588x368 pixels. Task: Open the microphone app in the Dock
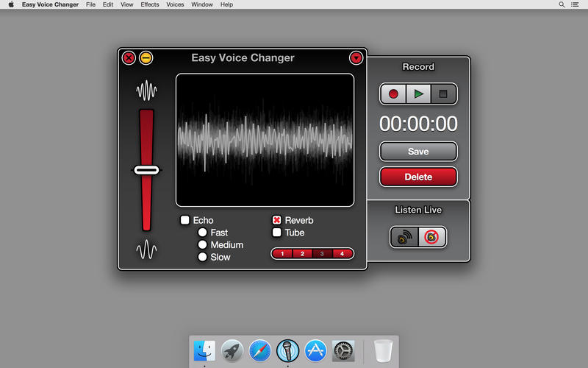287,350
